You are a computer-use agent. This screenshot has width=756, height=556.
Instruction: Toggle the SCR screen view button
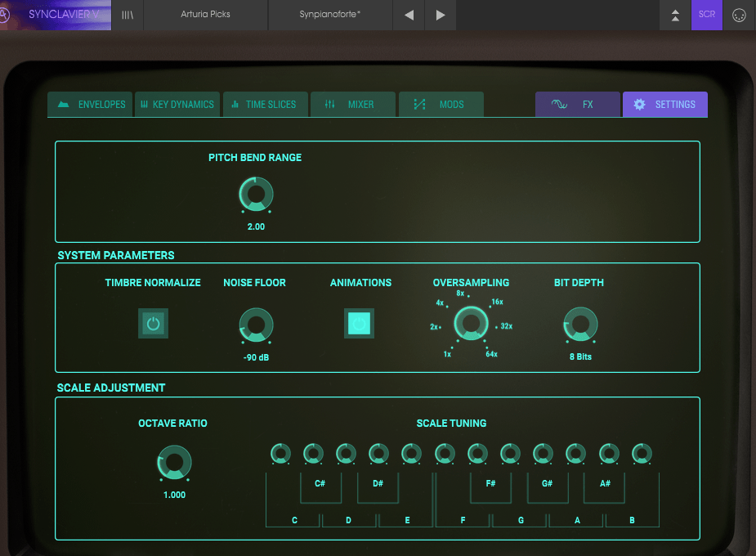pos(707,15)
